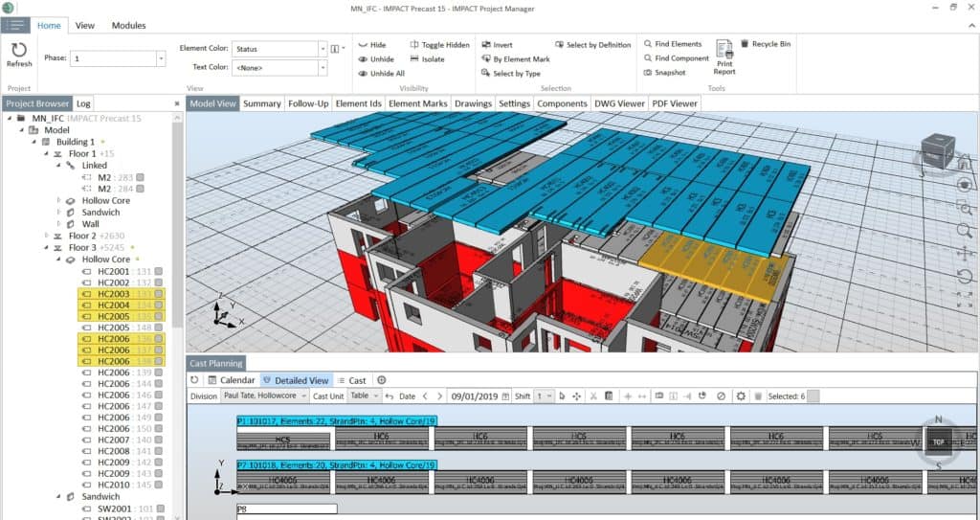The height and width of the screenshot is (520, 980).
Task: Open the application file menu button
Action: (x=15, y=25)
